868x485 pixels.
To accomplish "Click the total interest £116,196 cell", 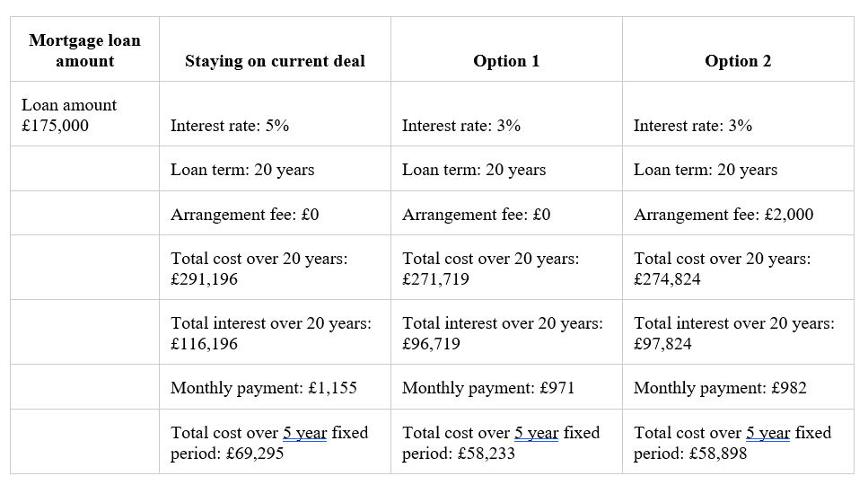I will coord(276,332).
